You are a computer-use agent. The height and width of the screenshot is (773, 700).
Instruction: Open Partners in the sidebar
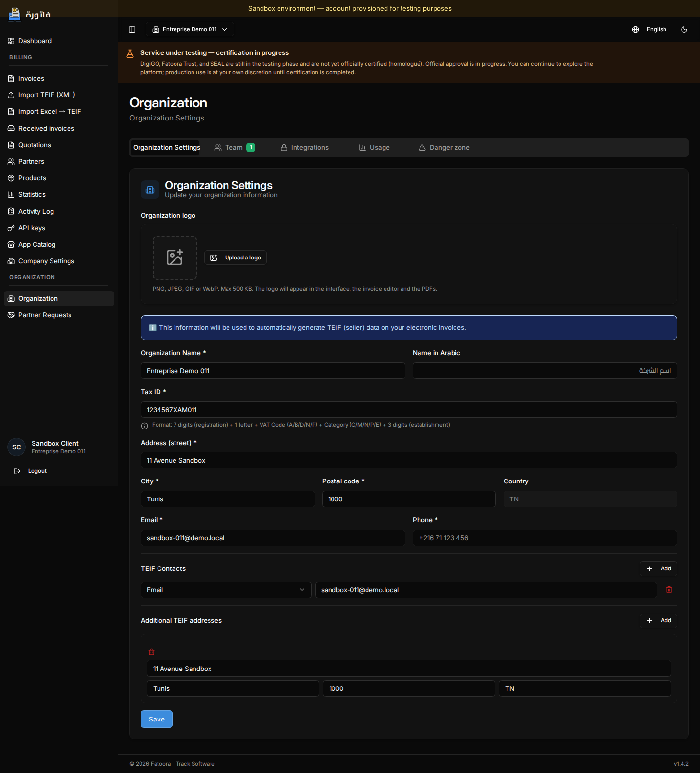tap(59, 161)
